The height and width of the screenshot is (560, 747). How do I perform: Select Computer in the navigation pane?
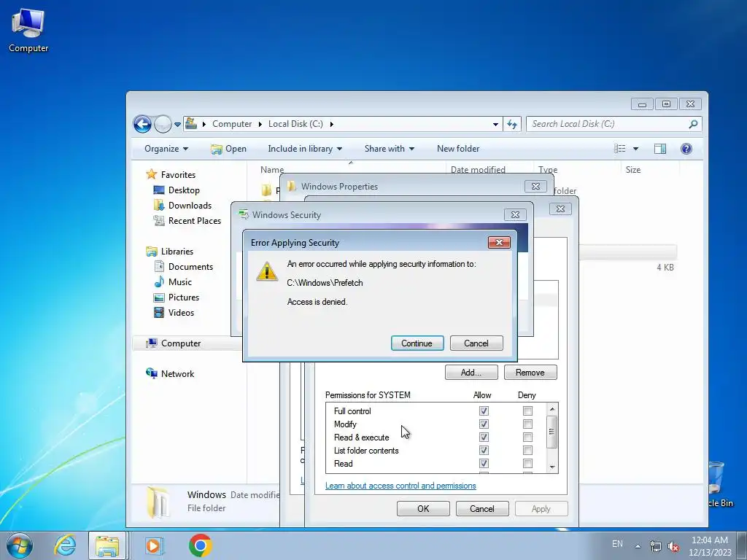[x=174, y=343]
